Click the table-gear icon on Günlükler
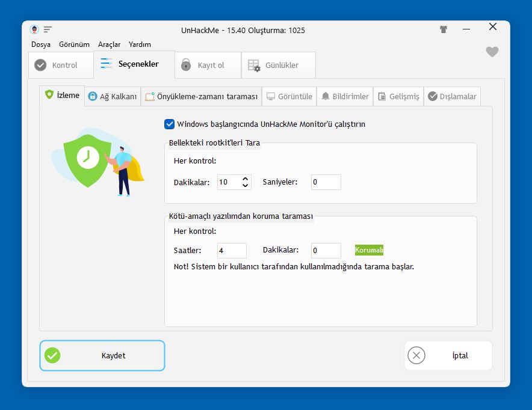This screenshot has height=410, width=532. (x=254, y=66)
